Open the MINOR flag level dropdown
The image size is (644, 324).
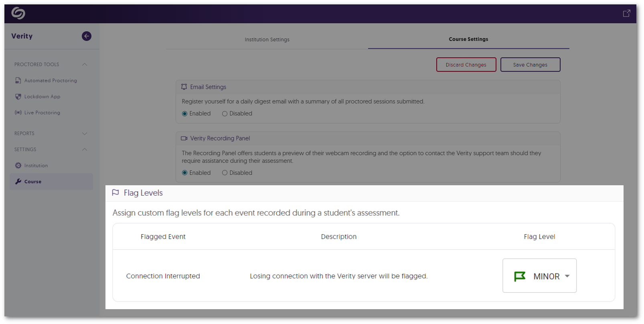click(539, 276)
